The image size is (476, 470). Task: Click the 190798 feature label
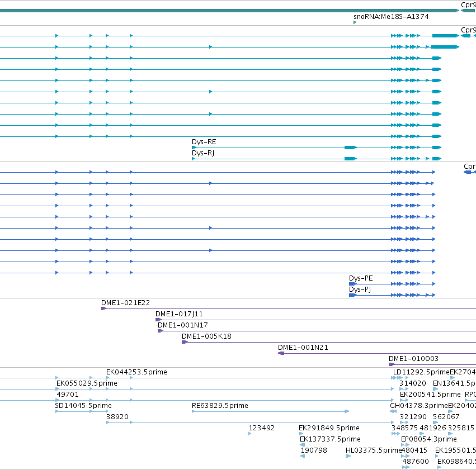point(314,450)
